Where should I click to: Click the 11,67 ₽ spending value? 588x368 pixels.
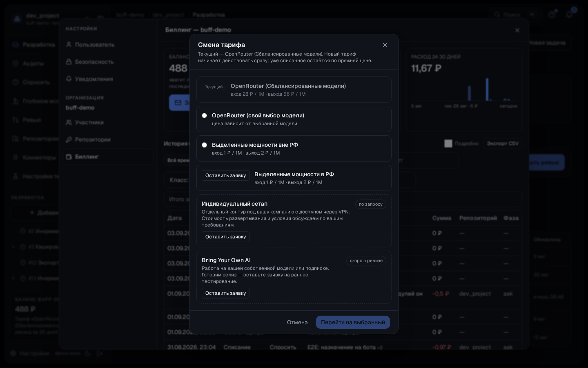click(x=426, y=68)
